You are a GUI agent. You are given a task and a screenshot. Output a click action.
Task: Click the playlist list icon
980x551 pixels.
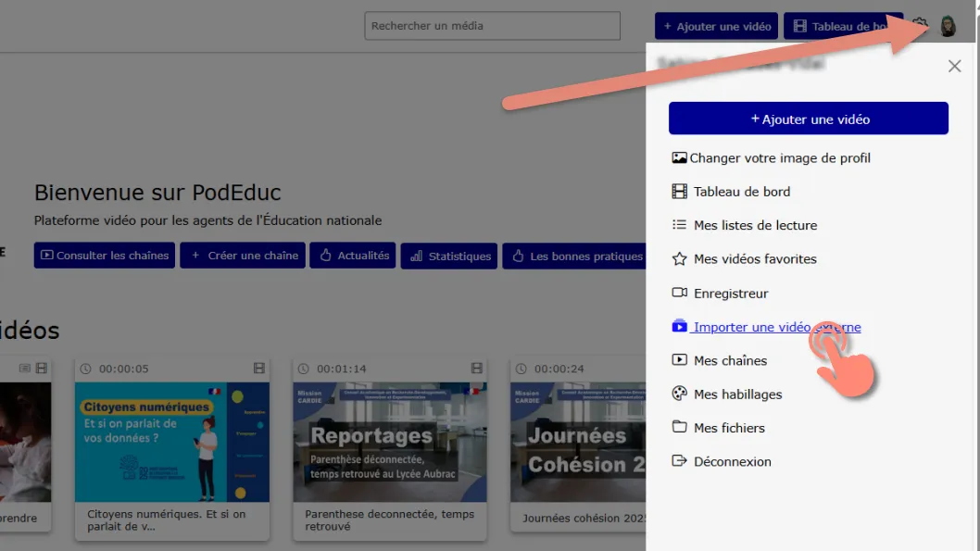[x=679, y=225]
